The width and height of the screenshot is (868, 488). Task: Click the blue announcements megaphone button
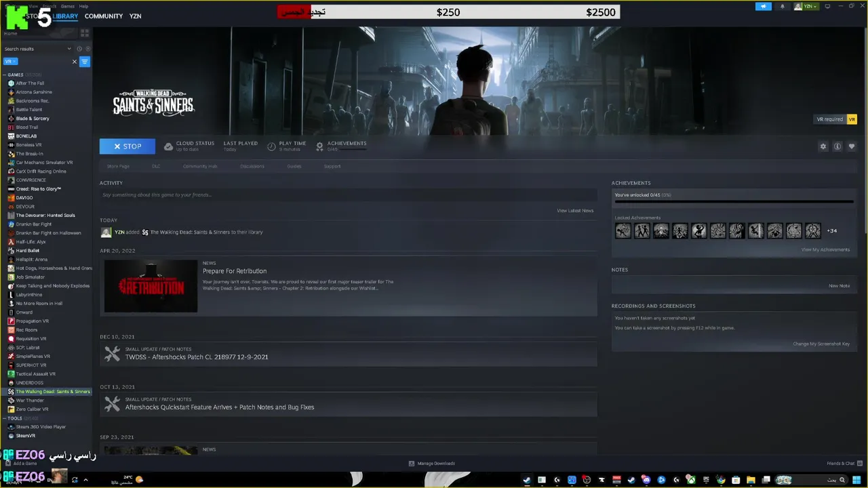[763, 6]
